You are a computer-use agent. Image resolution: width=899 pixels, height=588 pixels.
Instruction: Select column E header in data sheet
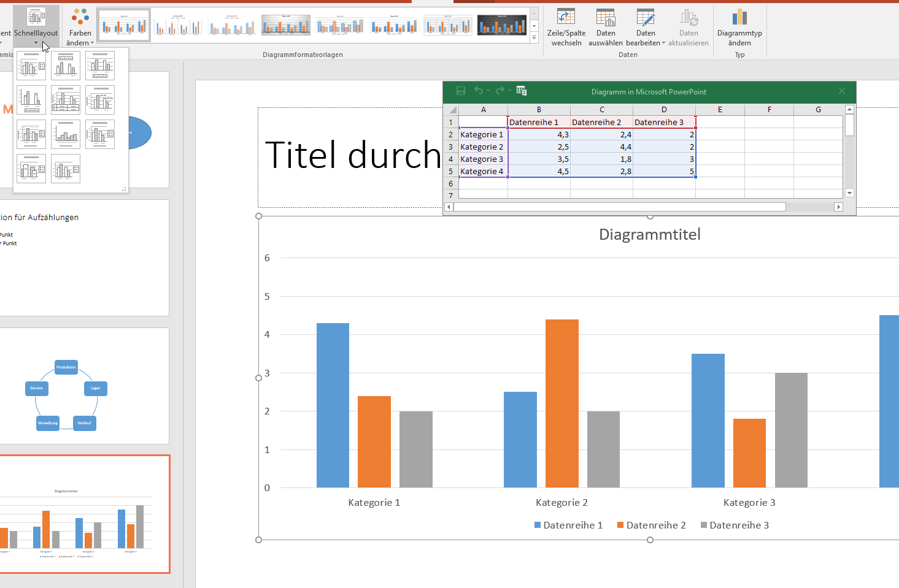point(720,110)
